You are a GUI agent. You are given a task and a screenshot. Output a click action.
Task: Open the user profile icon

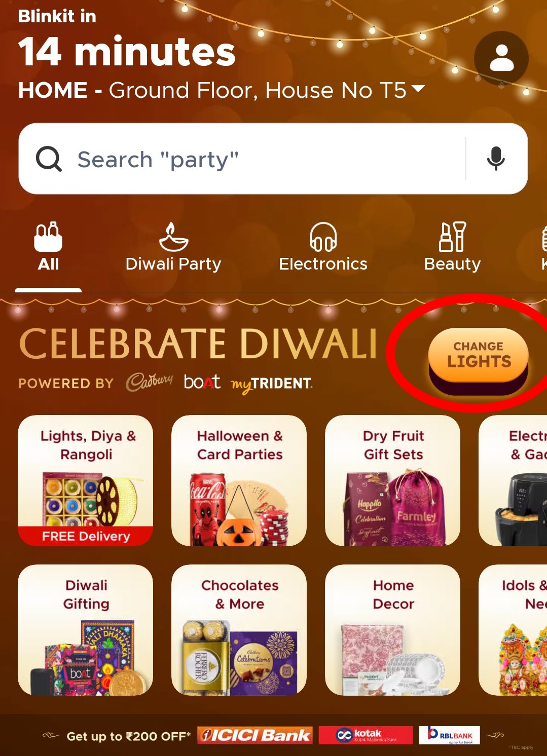pos(501,58)
